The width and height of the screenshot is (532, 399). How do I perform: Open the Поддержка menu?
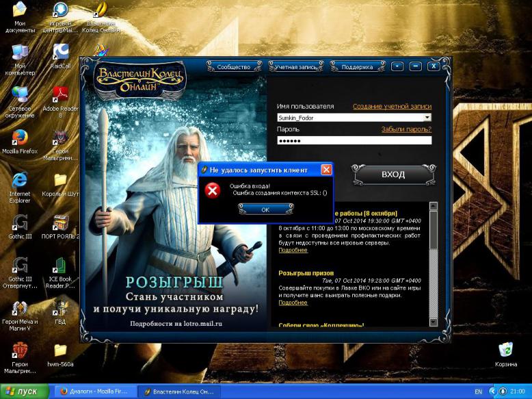point(357,67)
